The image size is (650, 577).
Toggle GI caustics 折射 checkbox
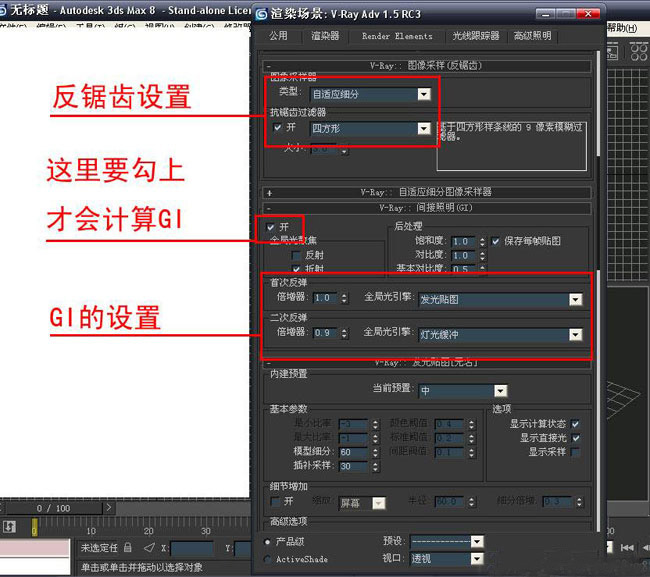click(296, 269)
